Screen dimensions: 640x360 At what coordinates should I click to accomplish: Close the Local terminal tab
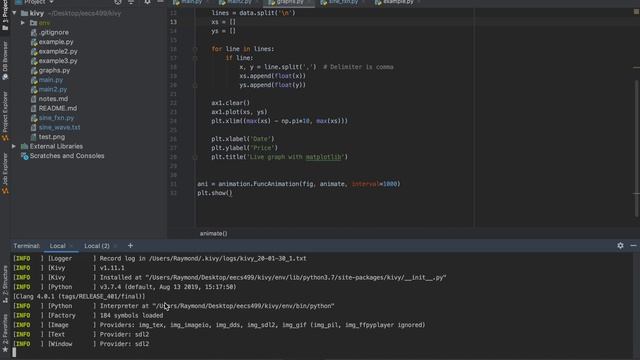tap(71, 246)
